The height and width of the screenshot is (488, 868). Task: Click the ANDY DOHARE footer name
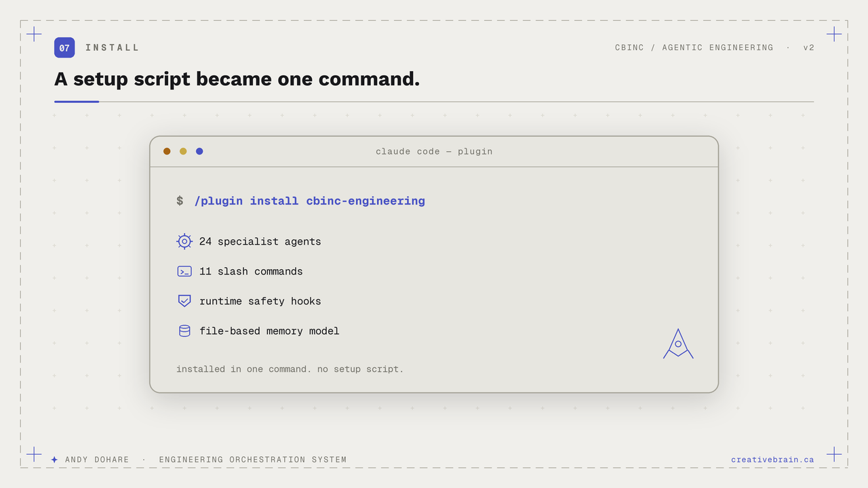[x=97, y=460]
